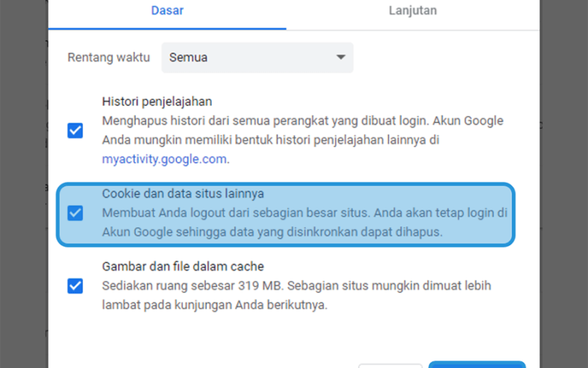Uncheck Gambar dan file dalam cache checkbox
This screenshot has height=368, width=588.
(x=75, y=286)
